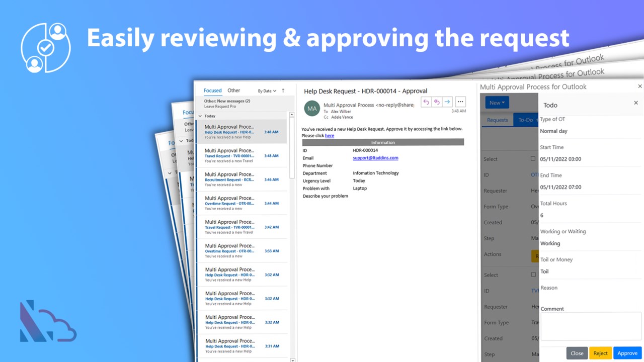644x362 pixels.
Task: Switch to the Focused inbox tab
Action: (x=212, y=90)
